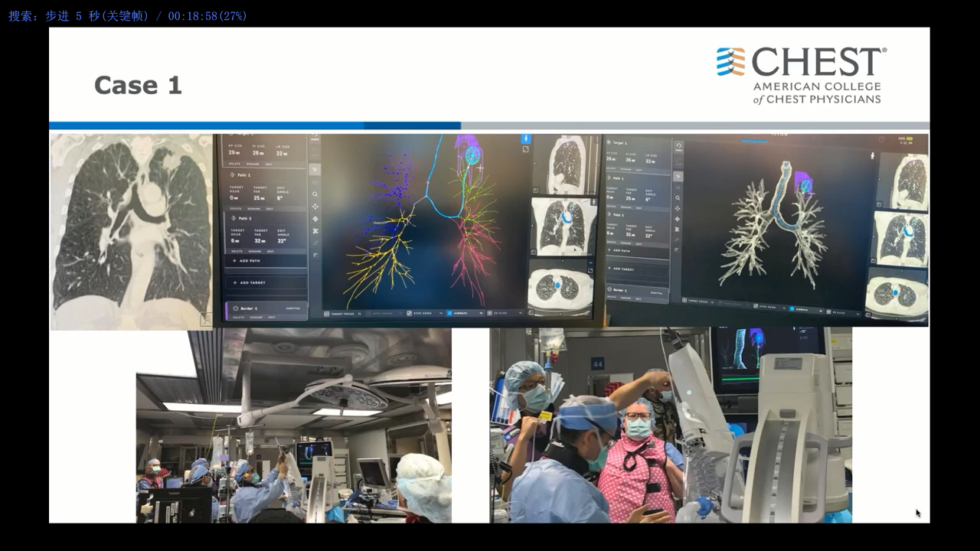This screenshot has width=980, height=551.
Task: Click the "Case 1" slide title
Action: (138, 85)
